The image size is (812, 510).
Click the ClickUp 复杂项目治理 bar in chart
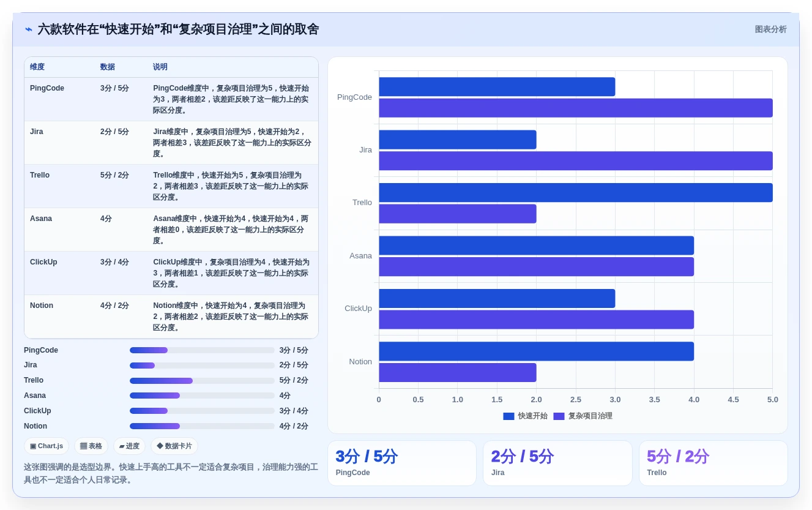coord(536,320)
